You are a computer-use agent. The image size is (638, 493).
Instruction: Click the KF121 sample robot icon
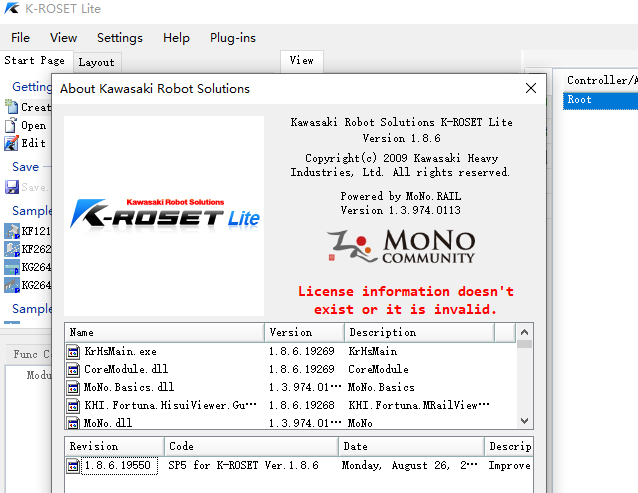coord(11,230)
